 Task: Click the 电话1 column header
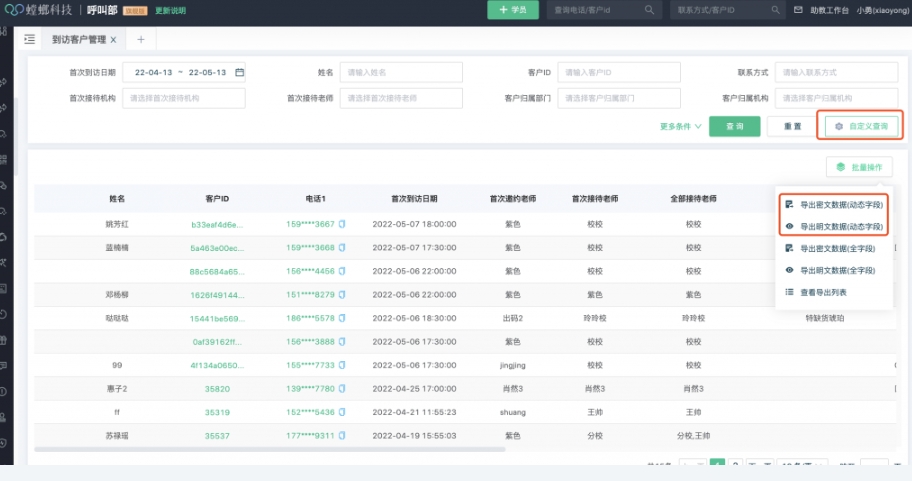(x=316, y=198)
